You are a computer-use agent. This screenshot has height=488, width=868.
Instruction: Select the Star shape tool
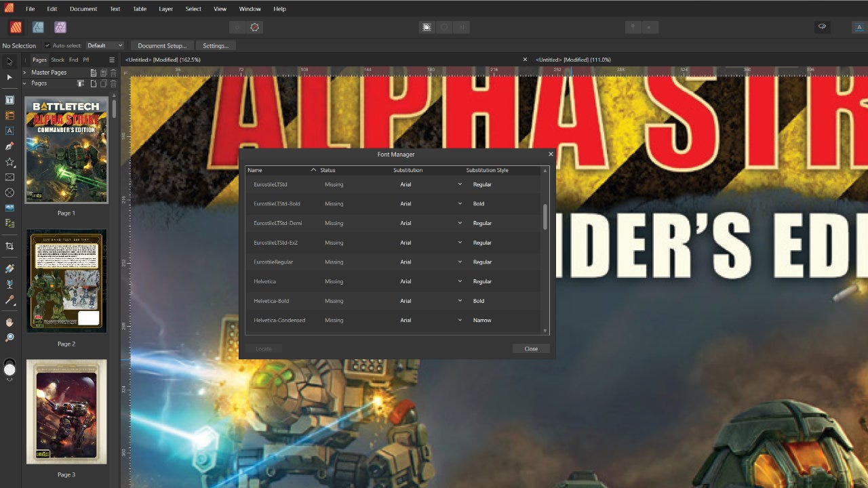[x=9, y=162]
